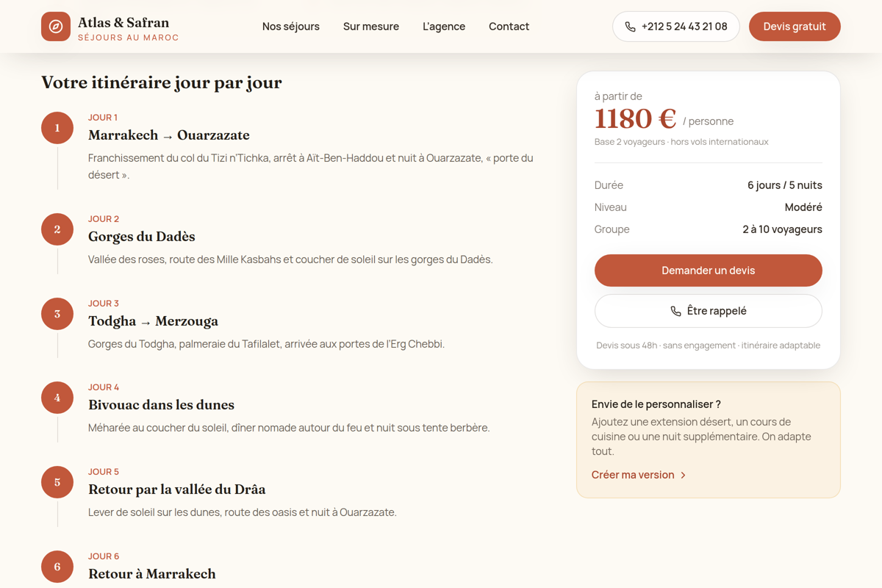Select day 2 numbered circle marker
The width and height of the screenshot is (882, 588).
(57, 229)
